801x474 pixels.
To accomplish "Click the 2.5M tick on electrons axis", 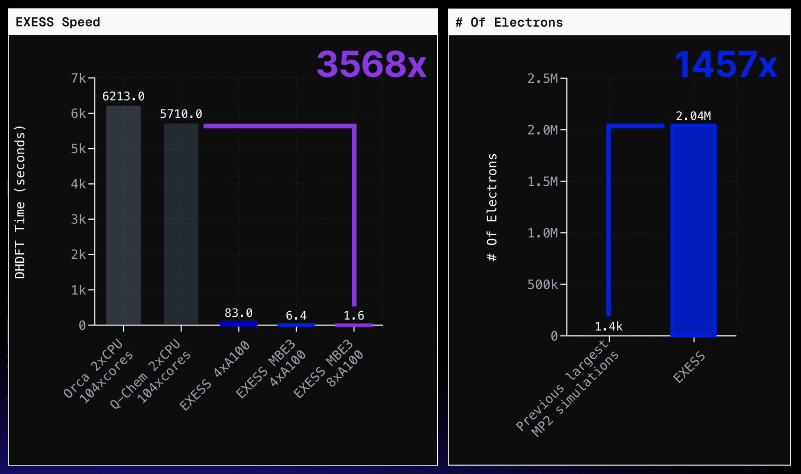I will (x=543, y=78).
